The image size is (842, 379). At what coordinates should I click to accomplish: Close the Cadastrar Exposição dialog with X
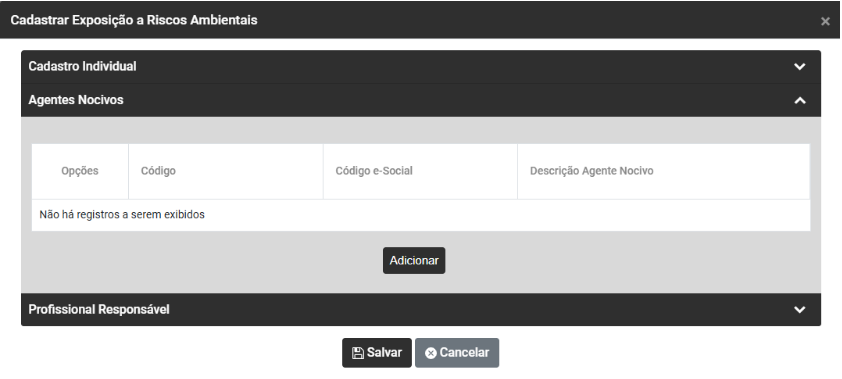click(825, 21)
